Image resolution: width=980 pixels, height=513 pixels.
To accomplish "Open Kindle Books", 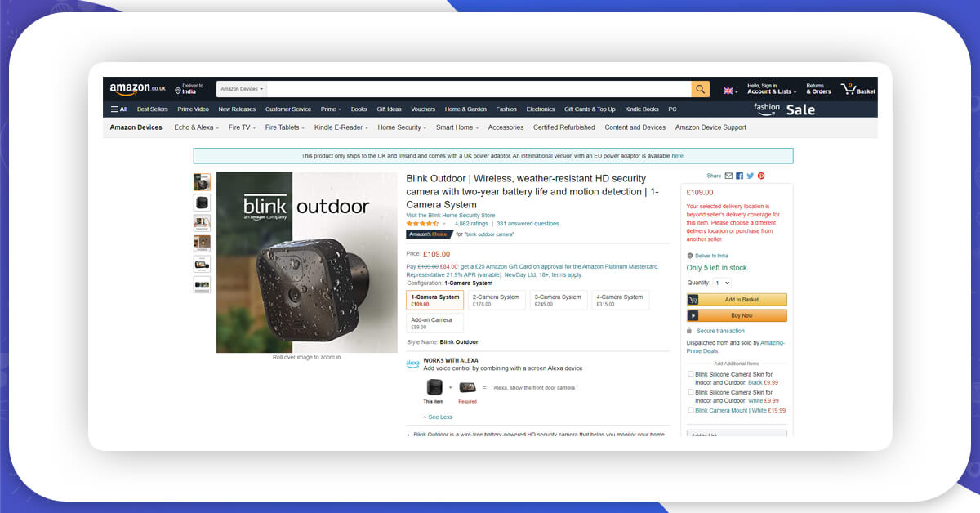I will pos(642,109).
